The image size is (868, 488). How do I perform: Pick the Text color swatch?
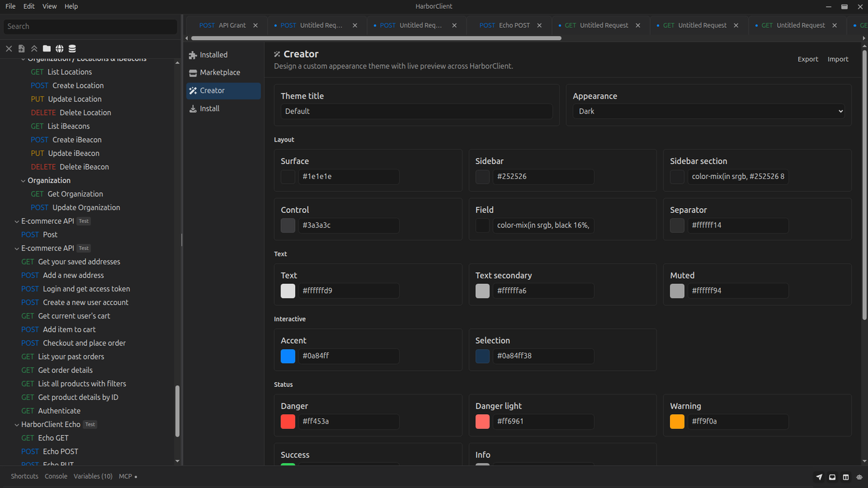pyautogui.click(x=288, y=291)
